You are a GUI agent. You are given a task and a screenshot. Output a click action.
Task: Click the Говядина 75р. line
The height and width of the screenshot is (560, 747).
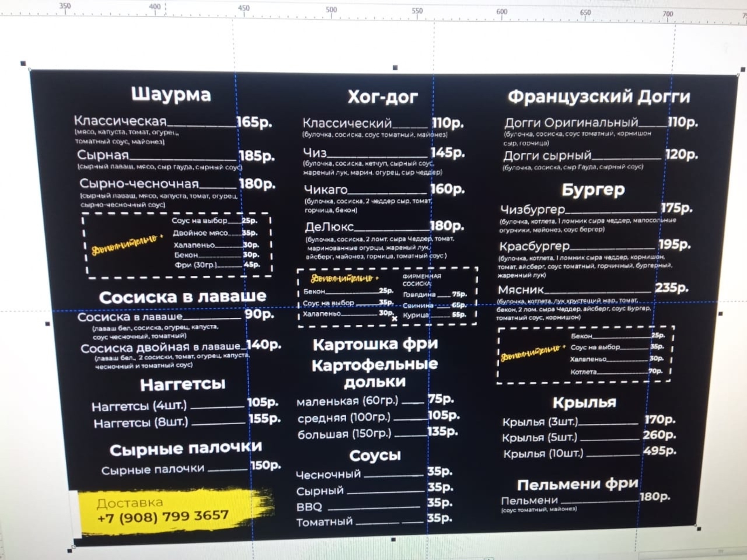pyautogui.click(x=435, y=294)
